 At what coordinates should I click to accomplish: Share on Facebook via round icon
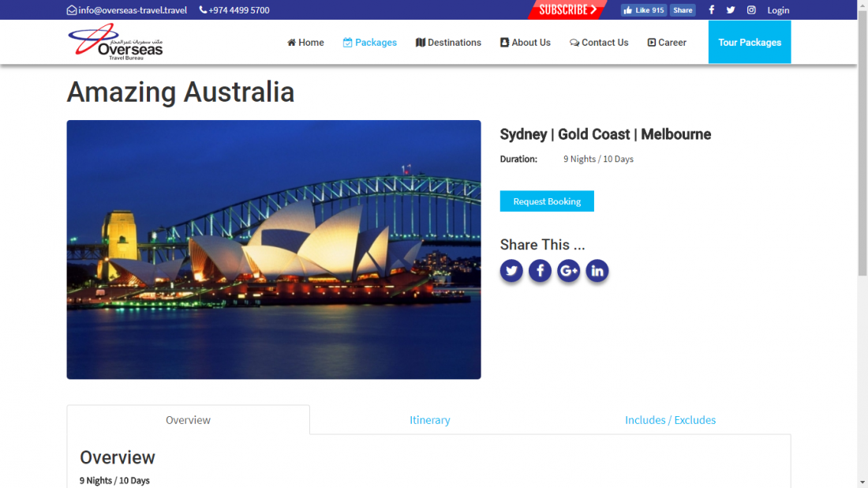point(540,270)
